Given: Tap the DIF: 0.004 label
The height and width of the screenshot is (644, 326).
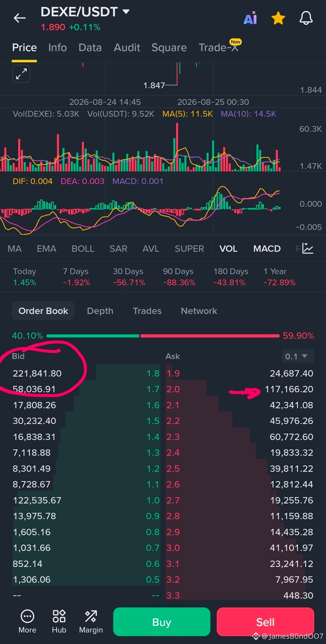Looking at the screenshot, I should point(33,181).
